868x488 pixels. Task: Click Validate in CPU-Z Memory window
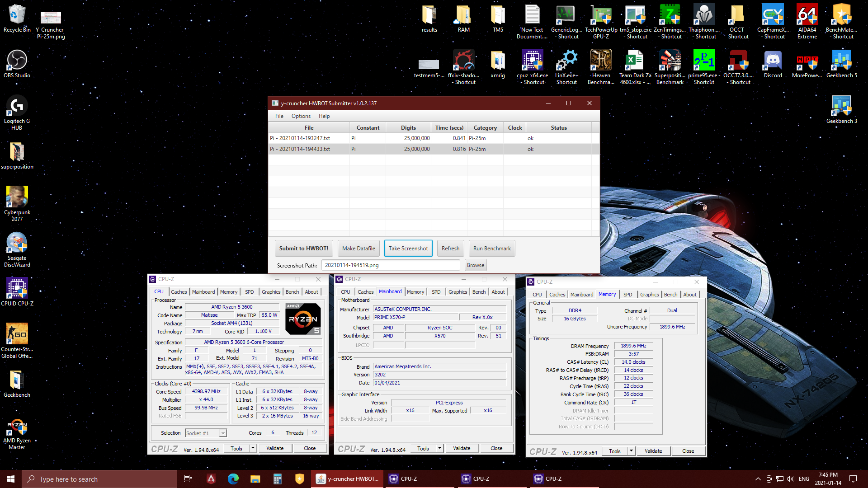[x=653, y=451]
